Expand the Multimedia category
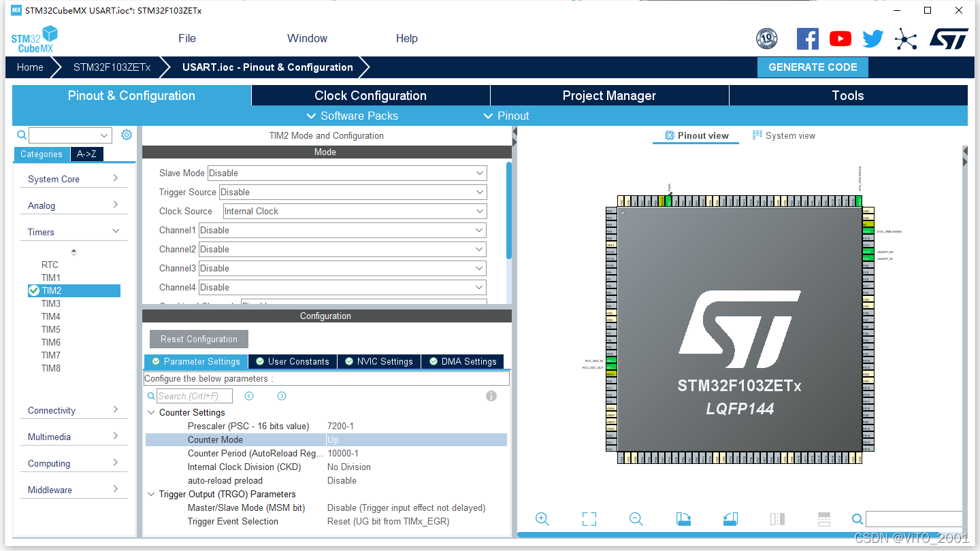 [73, 437]
